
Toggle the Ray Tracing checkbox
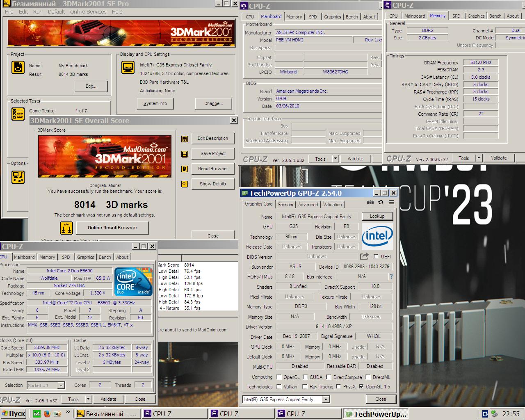click(305, 386)
